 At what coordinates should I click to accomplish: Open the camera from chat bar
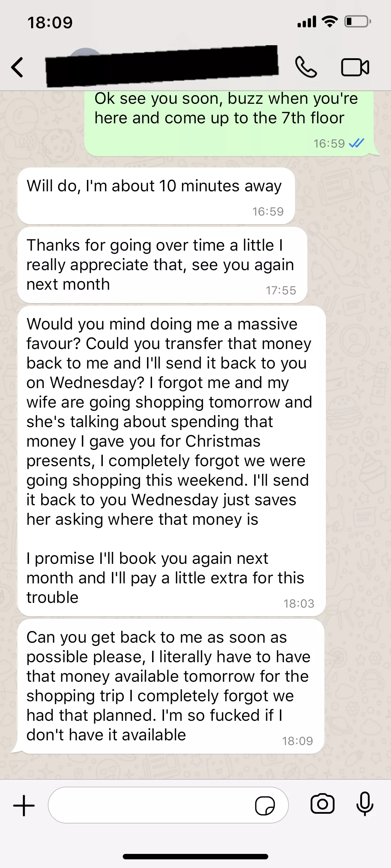(x=322, y=804)
